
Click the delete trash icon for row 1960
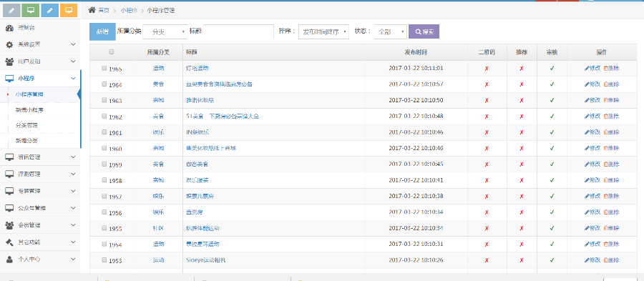pos(605,148)
